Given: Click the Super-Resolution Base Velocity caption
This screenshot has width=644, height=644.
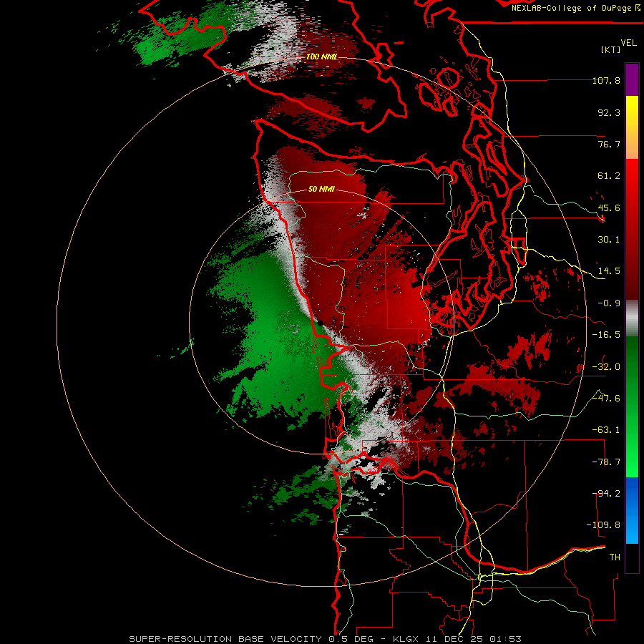Looking at the screenshot, I should tap(326, 639).
